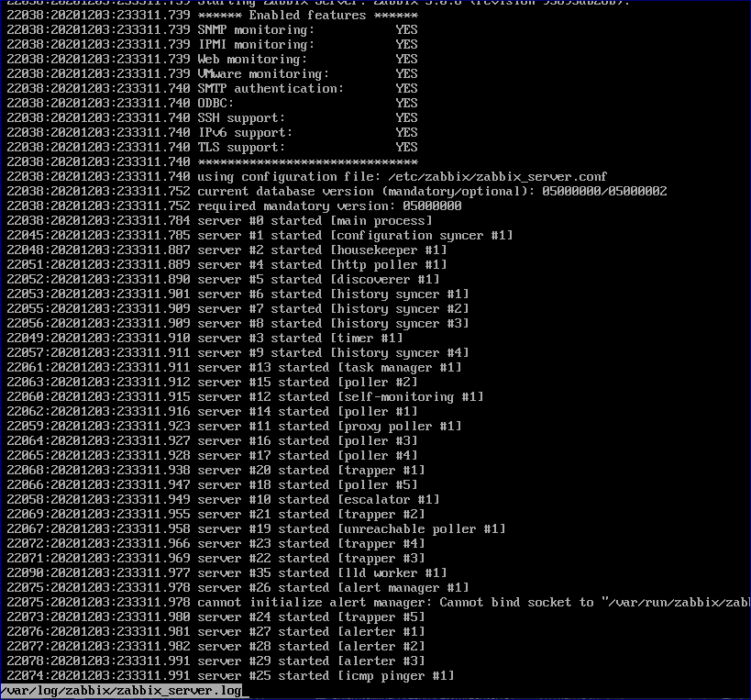The height and width of the screenshot is (700, 751).
Task: Click the "SSH support: YES" line
Action: click(212, 117)
